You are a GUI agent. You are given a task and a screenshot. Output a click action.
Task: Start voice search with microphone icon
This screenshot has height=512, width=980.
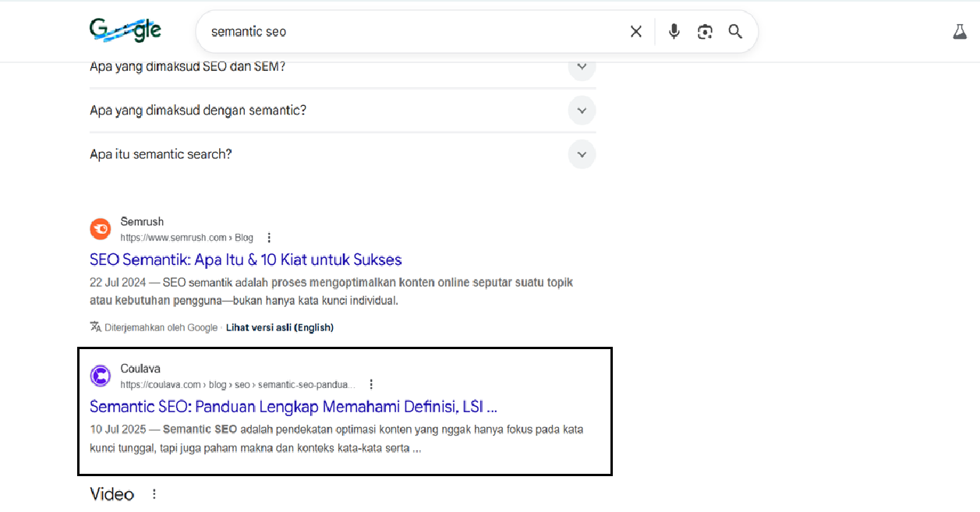click(x=674, y=31)
